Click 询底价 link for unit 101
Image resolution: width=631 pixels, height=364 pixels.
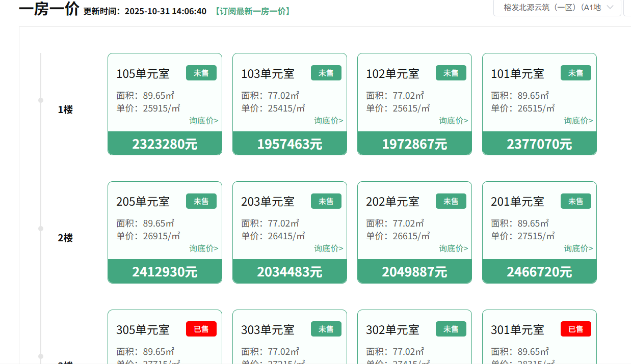pyautogui.click(x=579, y=121)
